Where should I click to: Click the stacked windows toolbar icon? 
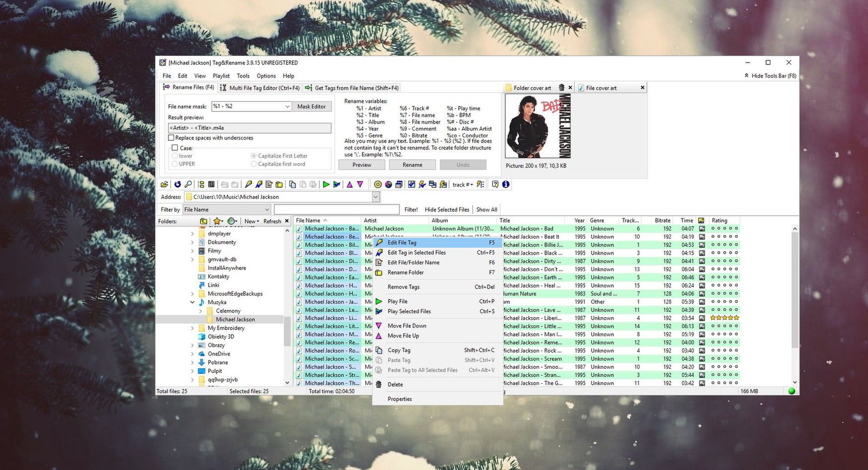click(399, 185)
